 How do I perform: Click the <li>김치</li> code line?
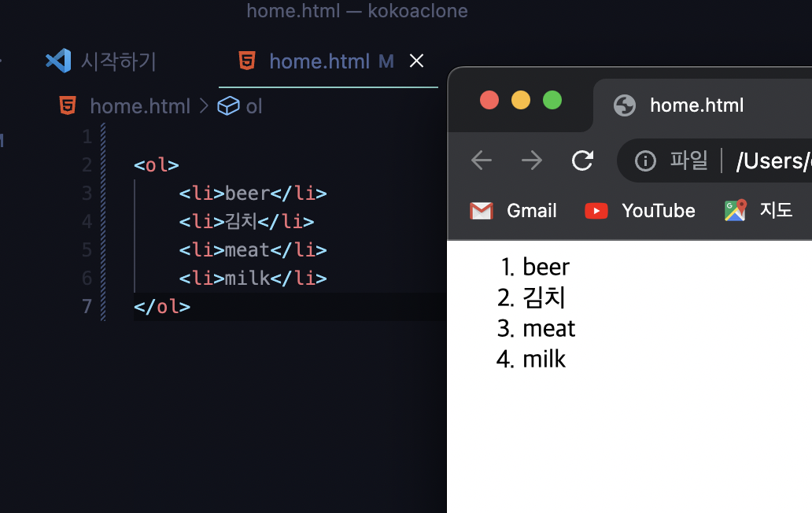pos(246,222)
